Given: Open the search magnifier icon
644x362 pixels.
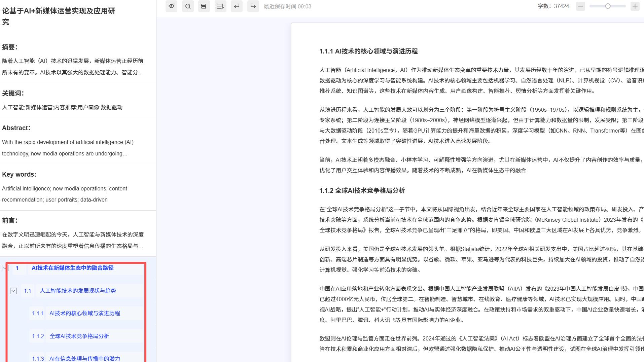Looking at the screenshot, I should [x=187, y=6].
